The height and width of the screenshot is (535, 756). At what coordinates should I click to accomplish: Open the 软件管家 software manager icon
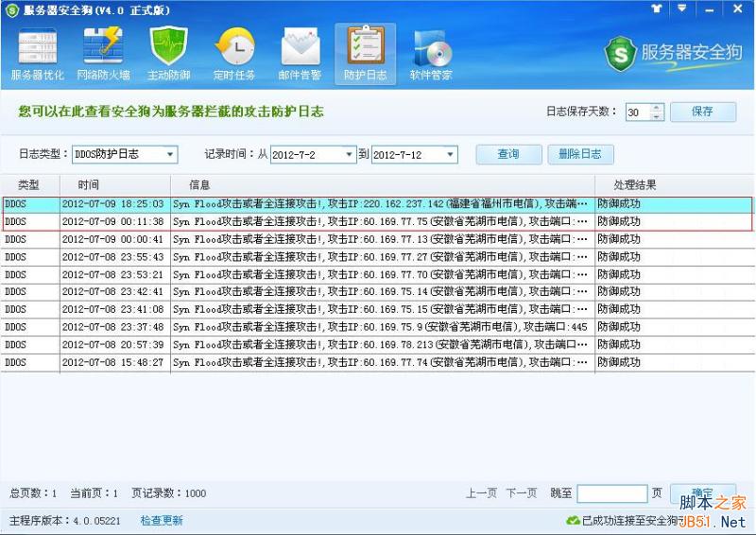tap(430, 53)
